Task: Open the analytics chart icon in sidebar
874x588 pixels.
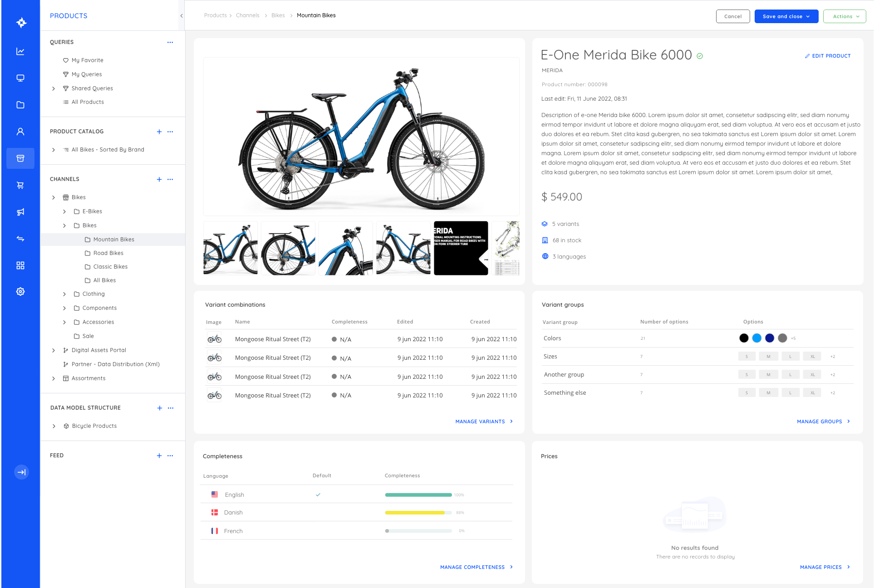Action: tap(20, 51)
